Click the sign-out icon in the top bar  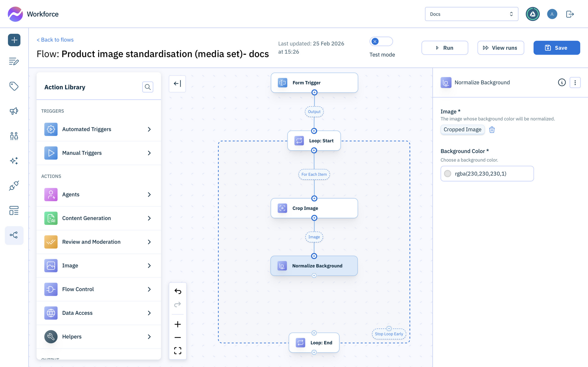[570, 14]
